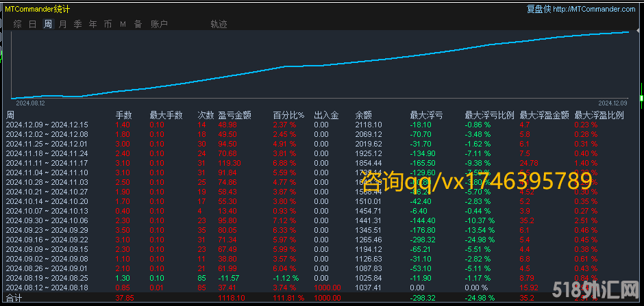
Task: Click the 手数 lots column header
Action: click(123, 115)
